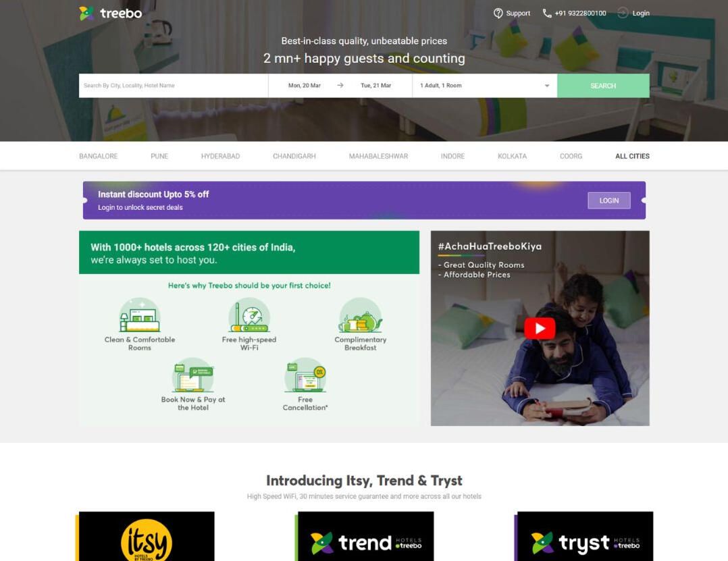The image size is (728, 561).
Task: Click the Treebo pinwheel logo
Action: point(86,14)
